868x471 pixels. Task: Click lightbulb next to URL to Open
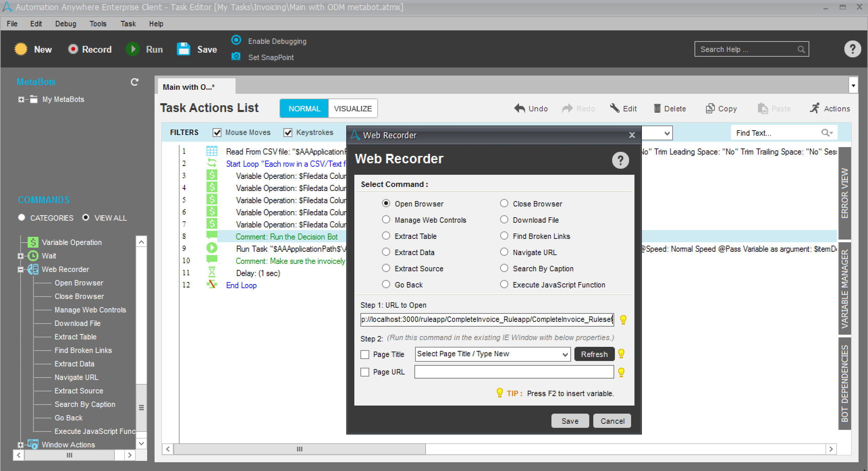(x=623, y=319)
